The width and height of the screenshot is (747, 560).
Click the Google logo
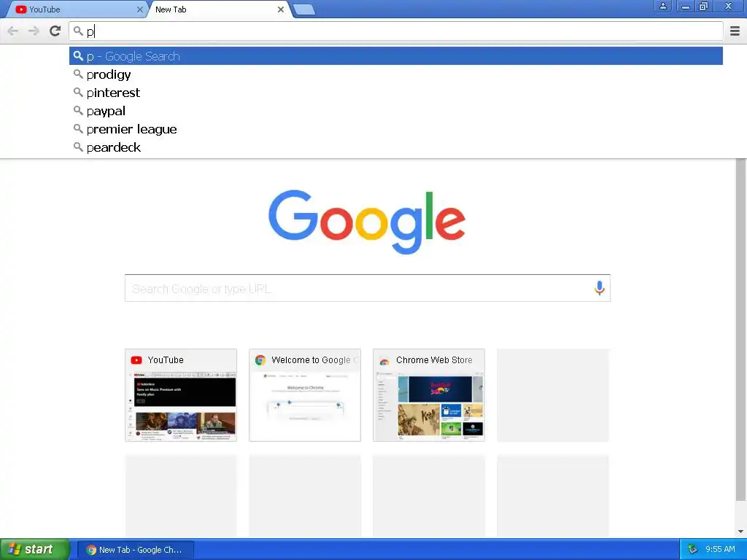[x=367, y=222]
